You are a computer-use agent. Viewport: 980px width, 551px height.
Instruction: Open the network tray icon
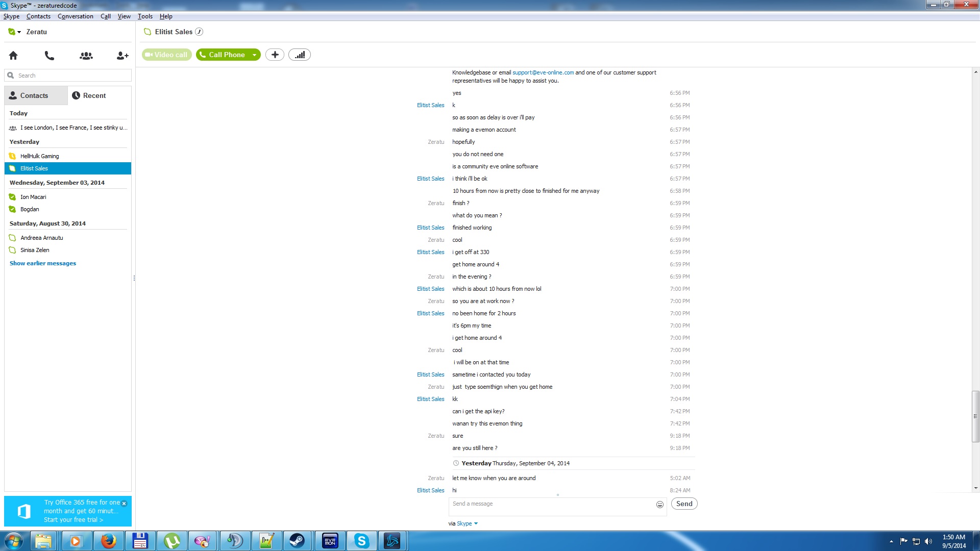coord(916,541)
